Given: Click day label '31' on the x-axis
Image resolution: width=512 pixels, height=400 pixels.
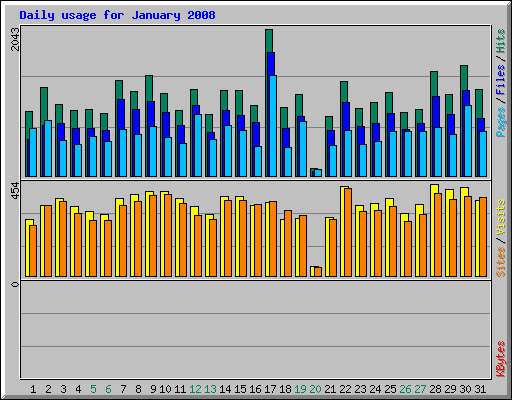Looking at the screenshot, I should point(480,389).
